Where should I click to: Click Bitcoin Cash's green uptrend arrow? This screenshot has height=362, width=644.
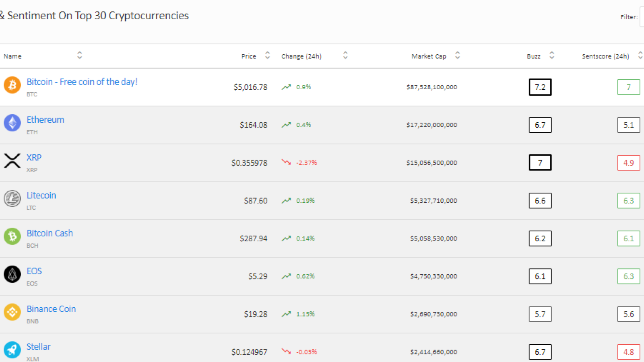click(x=286, y=238)
